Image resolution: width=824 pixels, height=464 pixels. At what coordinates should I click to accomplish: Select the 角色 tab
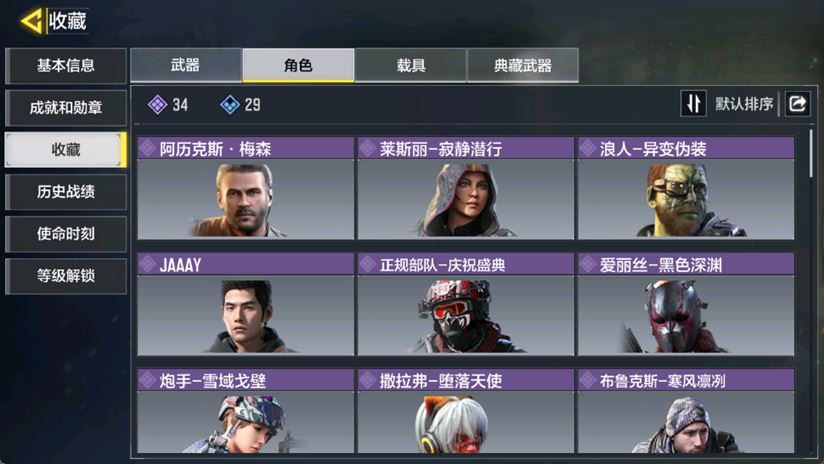[x=298, y=65]
